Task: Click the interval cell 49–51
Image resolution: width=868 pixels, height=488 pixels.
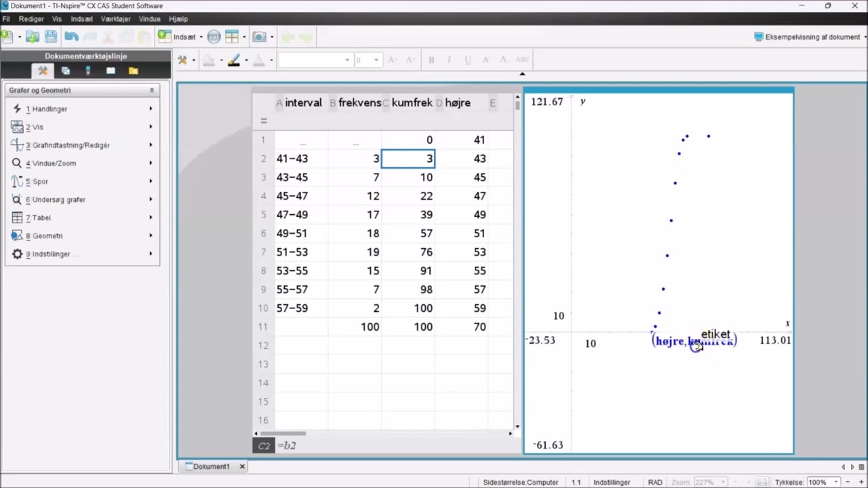Action: point(301,233)
